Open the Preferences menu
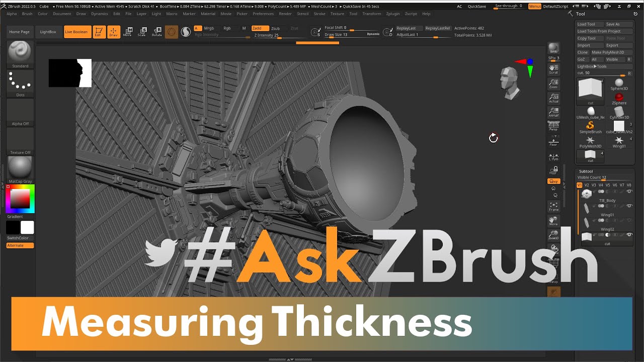This screenshot has width=644, height=362. (263, 14)
